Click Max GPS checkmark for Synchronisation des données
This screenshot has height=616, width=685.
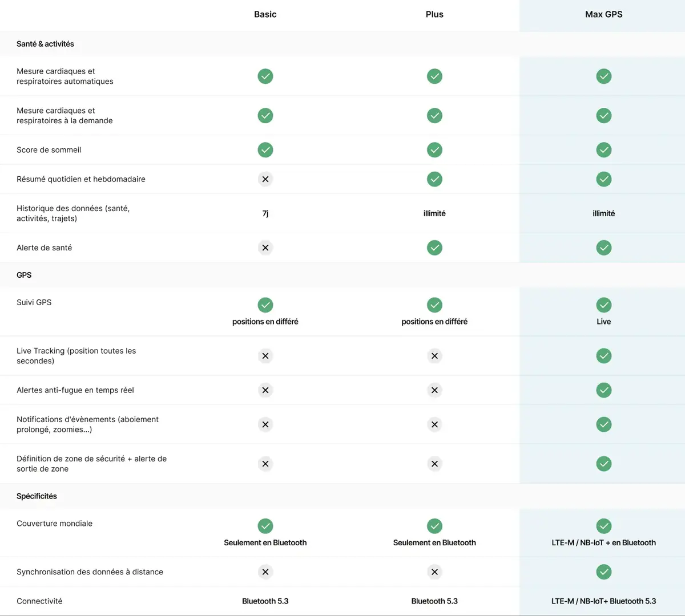[604, 572]
